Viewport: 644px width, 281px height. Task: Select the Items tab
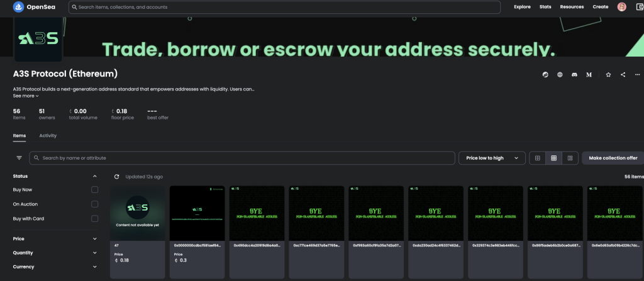coord(19,136)
